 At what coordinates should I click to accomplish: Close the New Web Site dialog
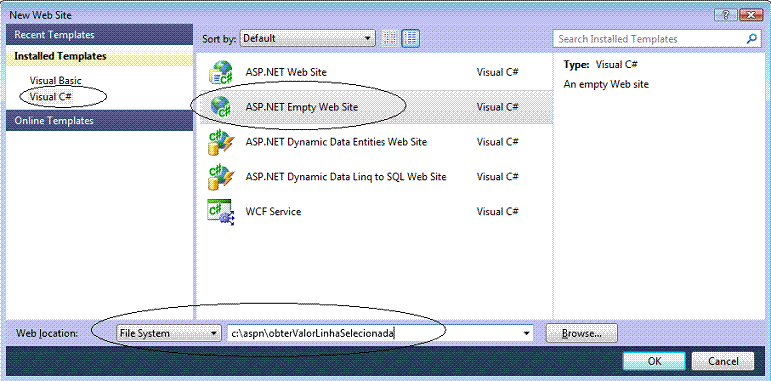click(x=751, y=15)
